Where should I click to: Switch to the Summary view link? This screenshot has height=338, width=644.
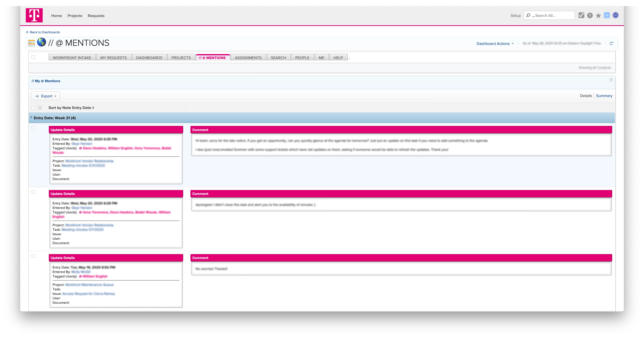click(604, 96)
